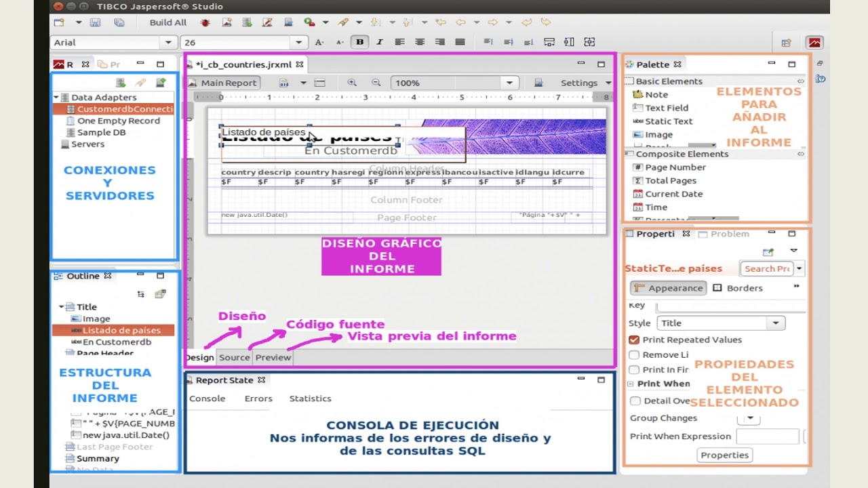Click the Search Properties field
The width and height of the screenshot is (868, 488).
(766, 268)
